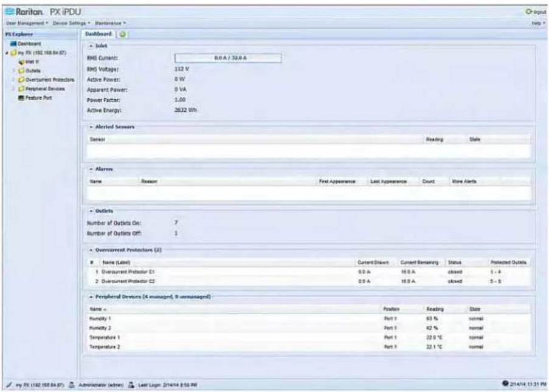The width and height of the screenshot is (549, 392).
Task: Click the State header in Peripheral Devices
Action: pyautogui.click(x=474, y=309)
